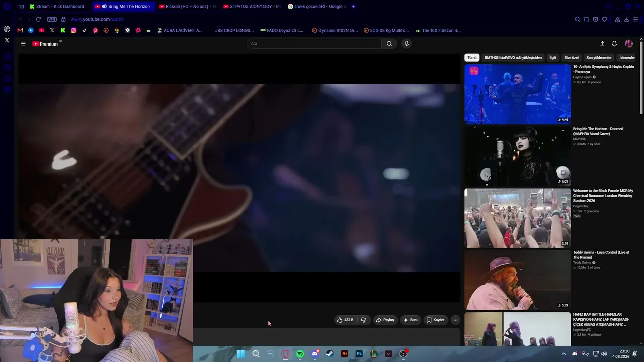Viewport: 644px width, 362px height.
Task: Switch to the shrek çocuklaRI Google tab
Action: (316, 6)
